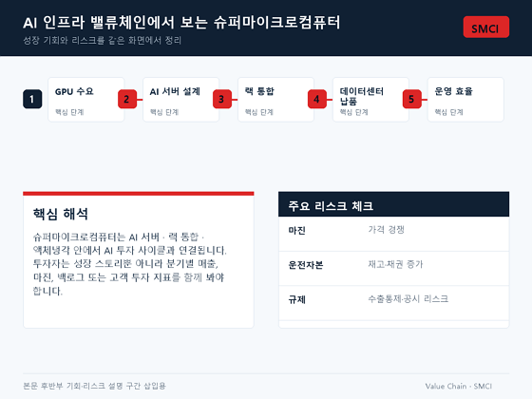This screenshot has height=399, width=532.
Task: Click 핵심 단계 under GPU 수요
Action: 69,112
